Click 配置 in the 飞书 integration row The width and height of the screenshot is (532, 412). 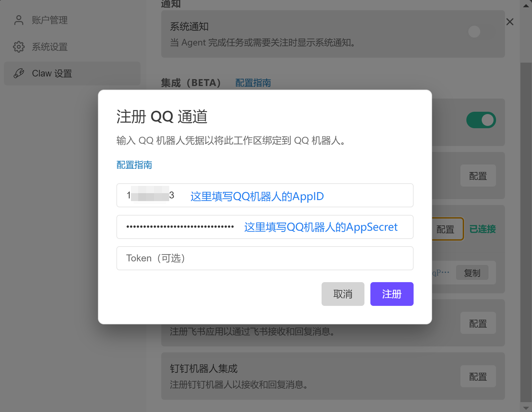(x=478, y=323)
